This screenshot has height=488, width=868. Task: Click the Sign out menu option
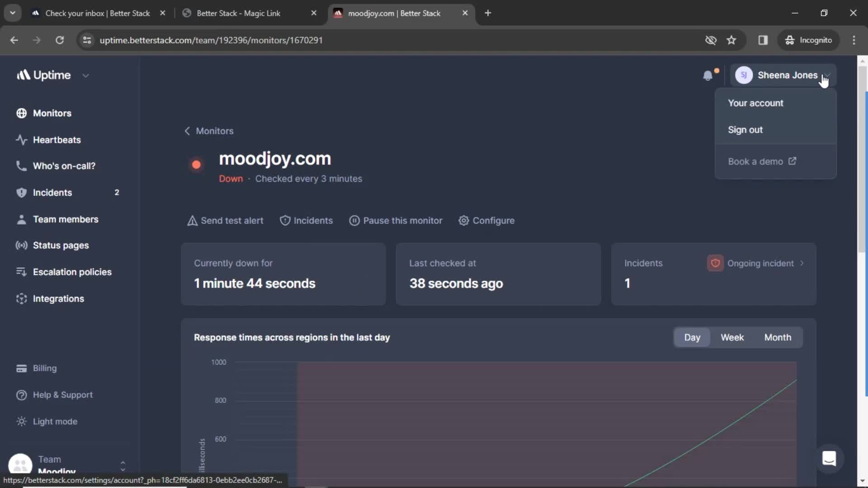point(746,129)
